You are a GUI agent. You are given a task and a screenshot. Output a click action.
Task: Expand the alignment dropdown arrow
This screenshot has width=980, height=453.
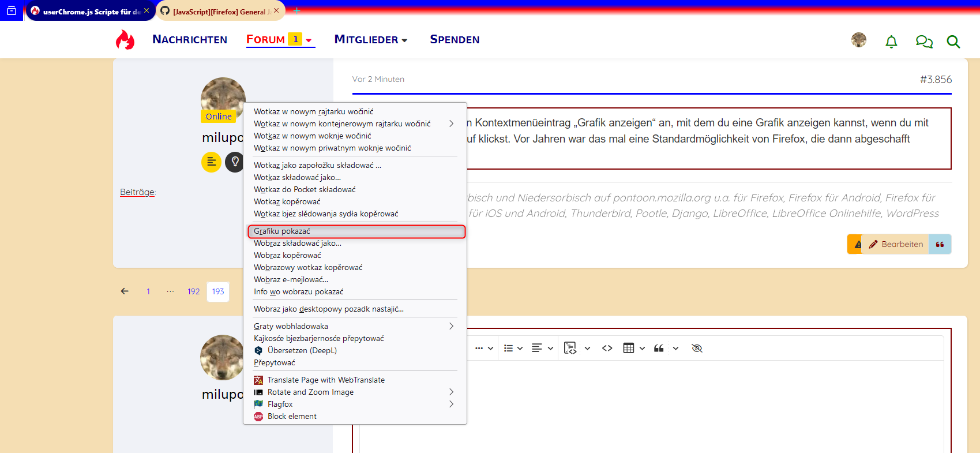pos(550,348)
